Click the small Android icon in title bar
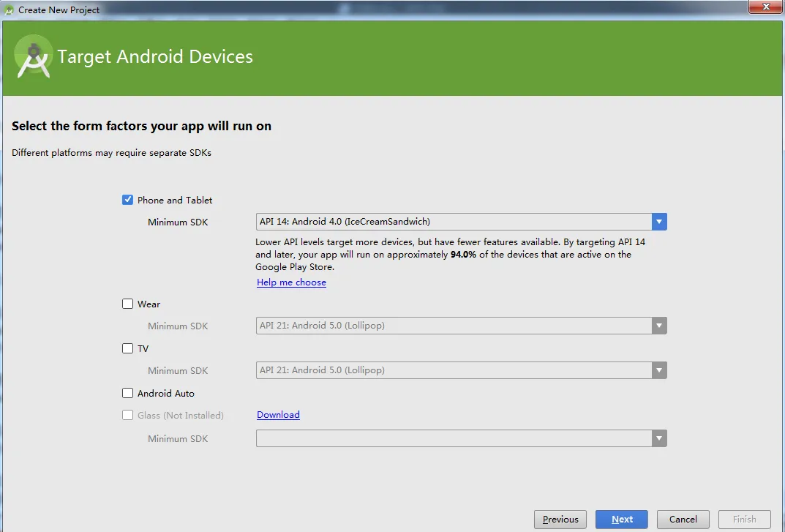Viewport: 785px width, 532px height. (10, 10)
